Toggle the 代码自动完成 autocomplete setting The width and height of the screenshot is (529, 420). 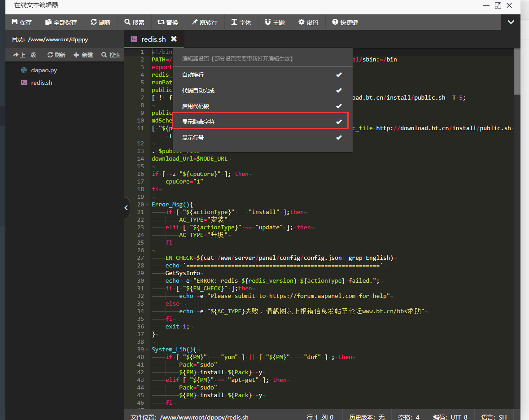(x=262, y=90)
